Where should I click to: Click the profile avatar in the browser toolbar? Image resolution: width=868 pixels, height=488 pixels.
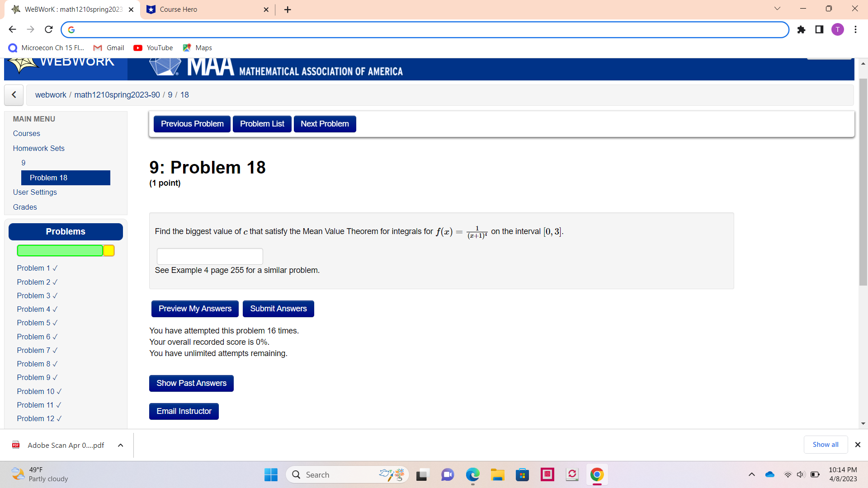[838, 29]
